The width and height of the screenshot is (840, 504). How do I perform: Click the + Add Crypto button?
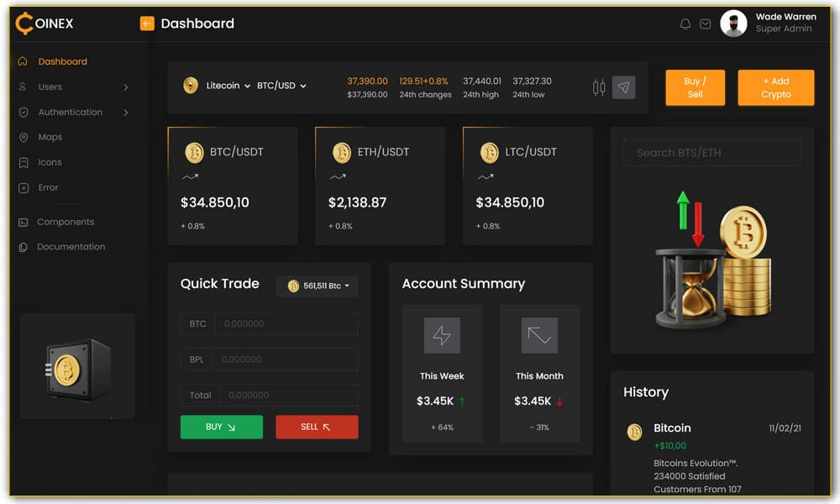775,87
